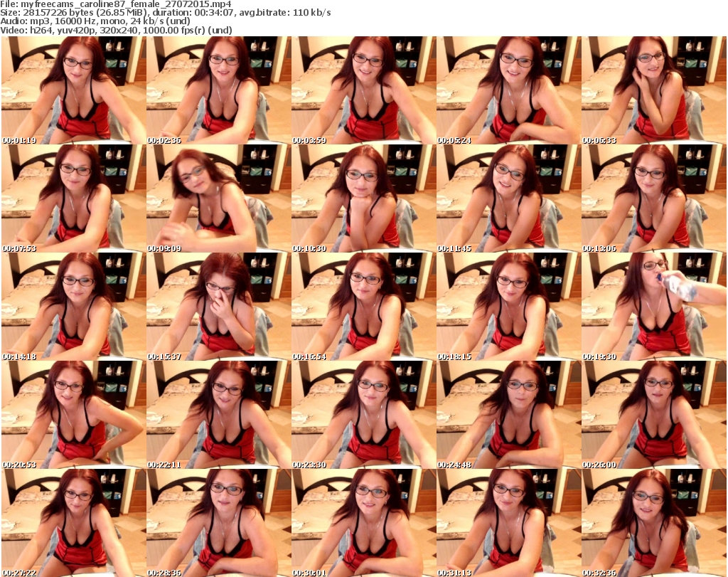Pick the frame stamped 00:05:24
Image resolution: width=728 pixels, height=577 pixels.
(509, 90)
